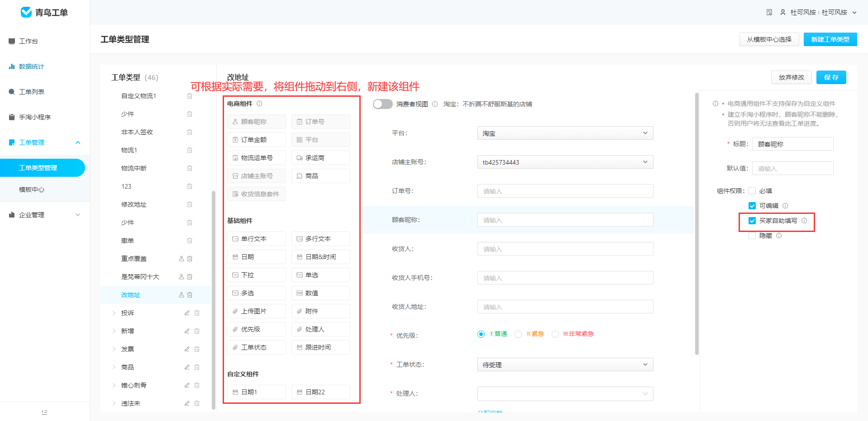Delete the 物流中断 ticket type
Viewport: 868px width, 421px height.
tap(190, 168)
